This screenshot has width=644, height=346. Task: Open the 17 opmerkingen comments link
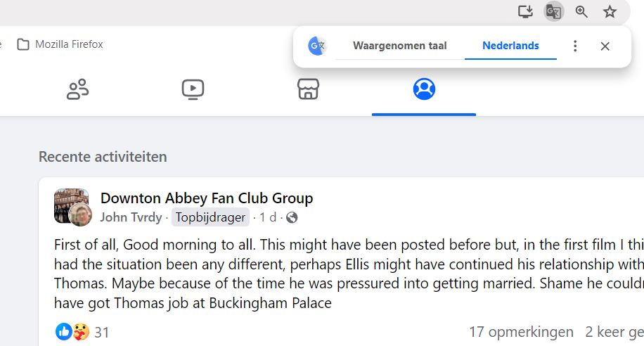click(521, 332)
